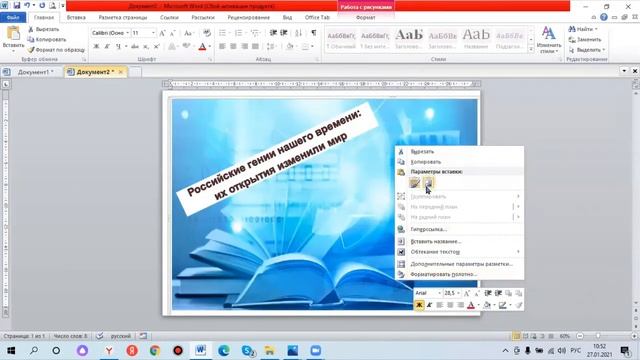640x360 pixels.
Task: Switch to the Рецензирование ribbon tab
Action: [249, 18]
